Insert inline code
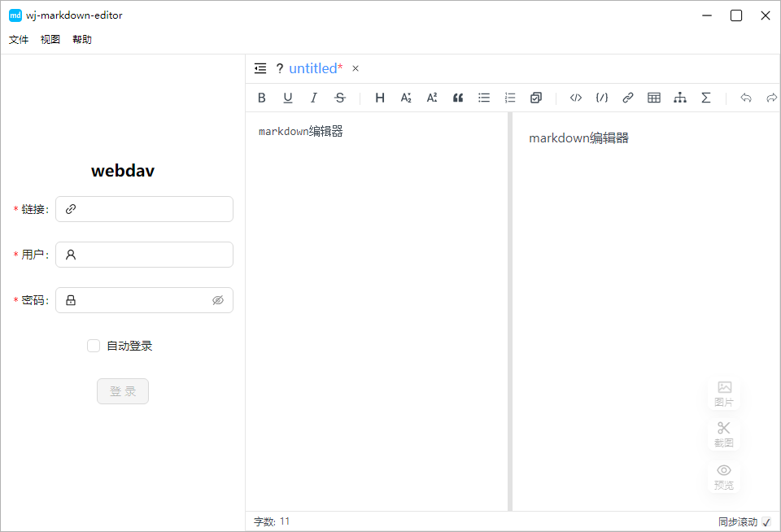Screen dimensions: 781x532 click(x=575, y=98)
